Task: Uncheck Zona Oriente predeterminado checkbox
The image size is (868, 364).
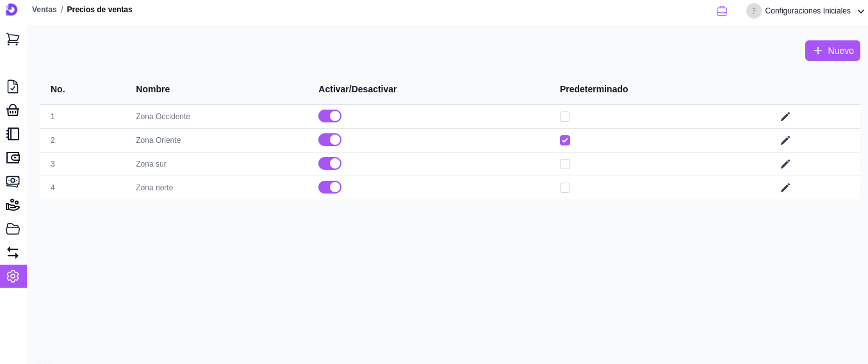Action: point(565,140)
